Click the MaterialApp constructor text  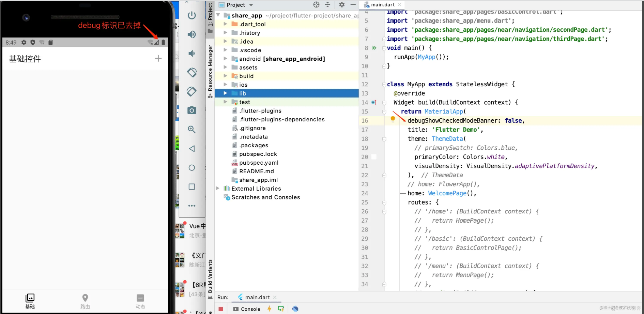[444, 111]
